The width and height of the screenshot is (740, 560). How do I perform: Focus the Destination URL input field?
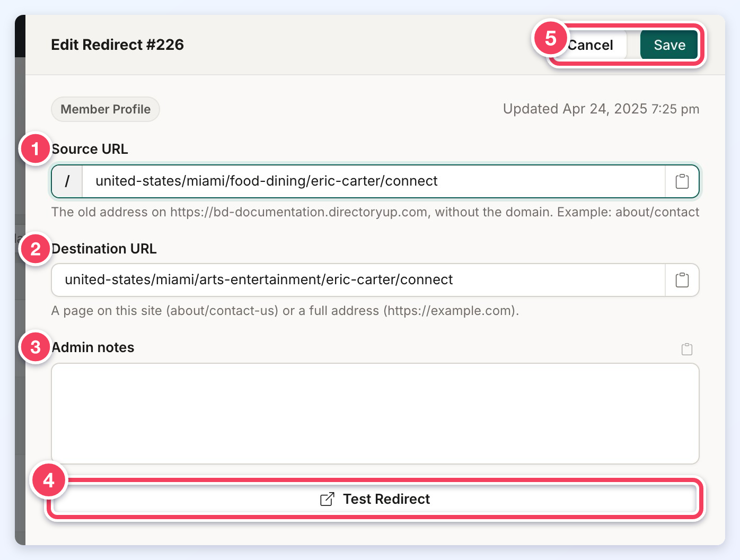(358, 280)
